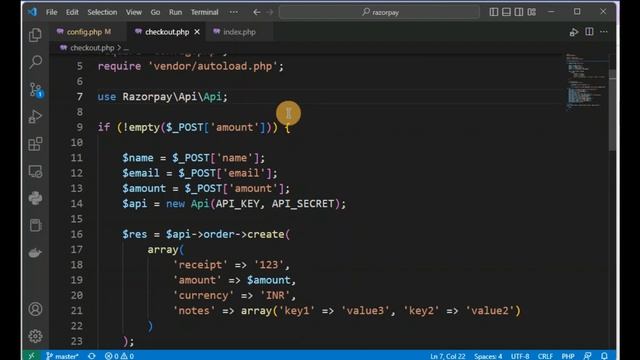This screenshot has width=640, height=360.
Task: Go forward with the right arrow
Action: point(270,12)
